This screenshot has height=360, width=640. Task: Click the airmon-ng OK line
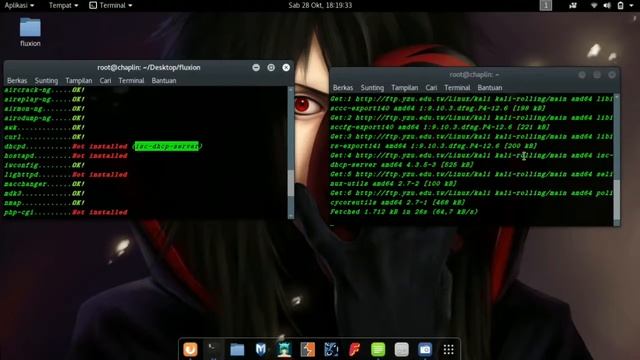(44, 109)
